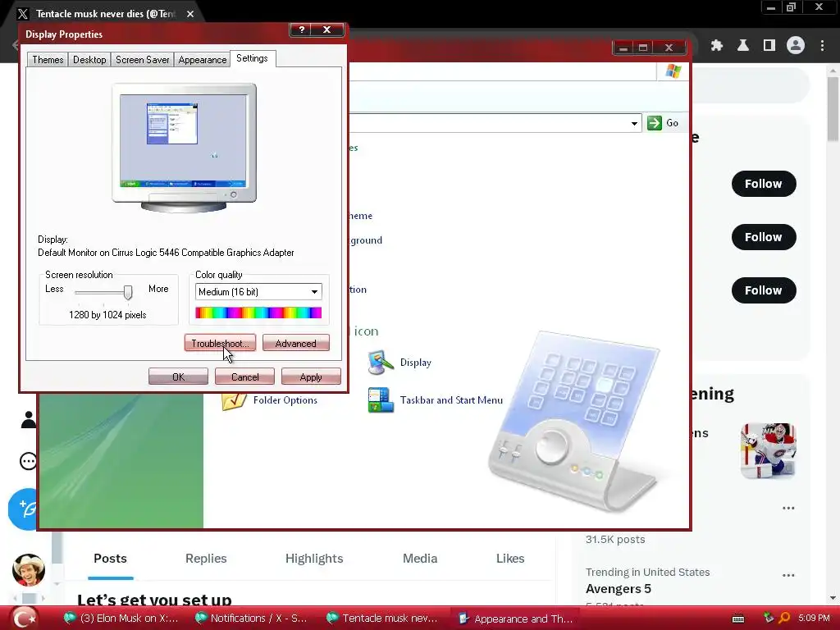Click the Screen resolution slider handle
Viewport: 840px width, 630px height.
tap(128, 293)
